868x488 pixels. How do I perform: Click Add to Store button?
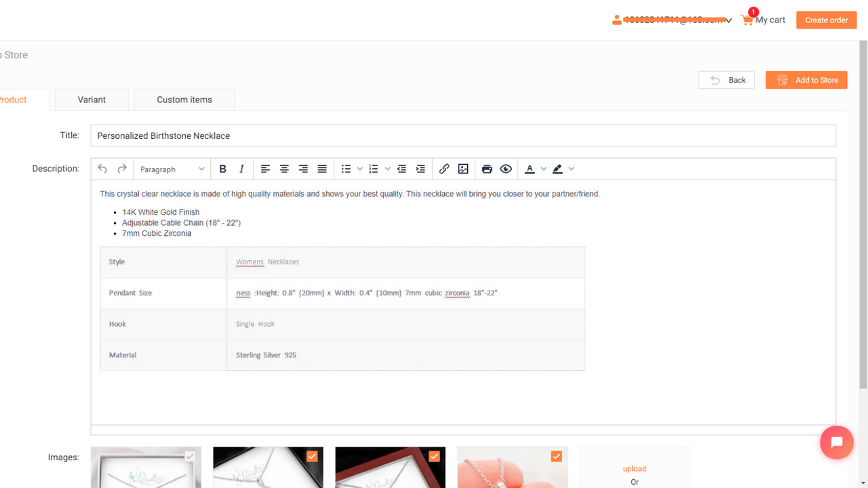tap(807, 80)
